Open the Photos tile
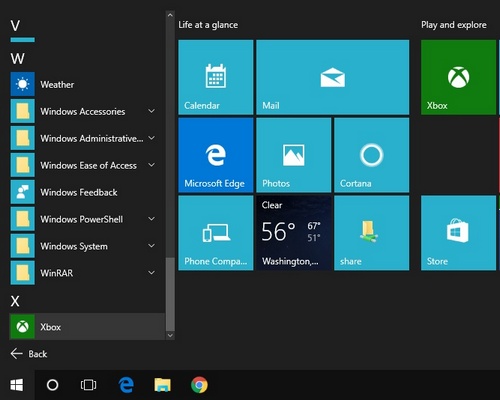 [x=294, y=155]
